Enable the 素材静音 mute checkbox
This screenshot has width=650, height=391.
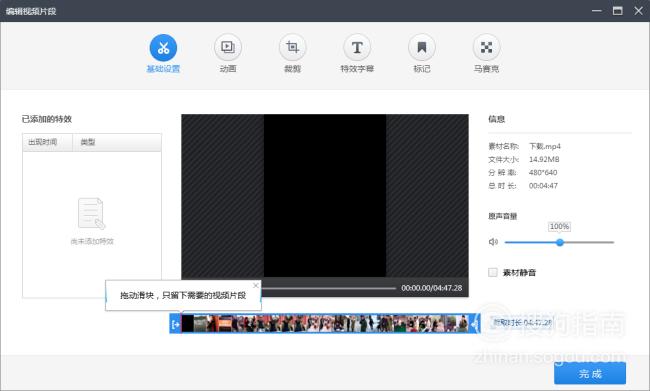(x=492, y=272)
